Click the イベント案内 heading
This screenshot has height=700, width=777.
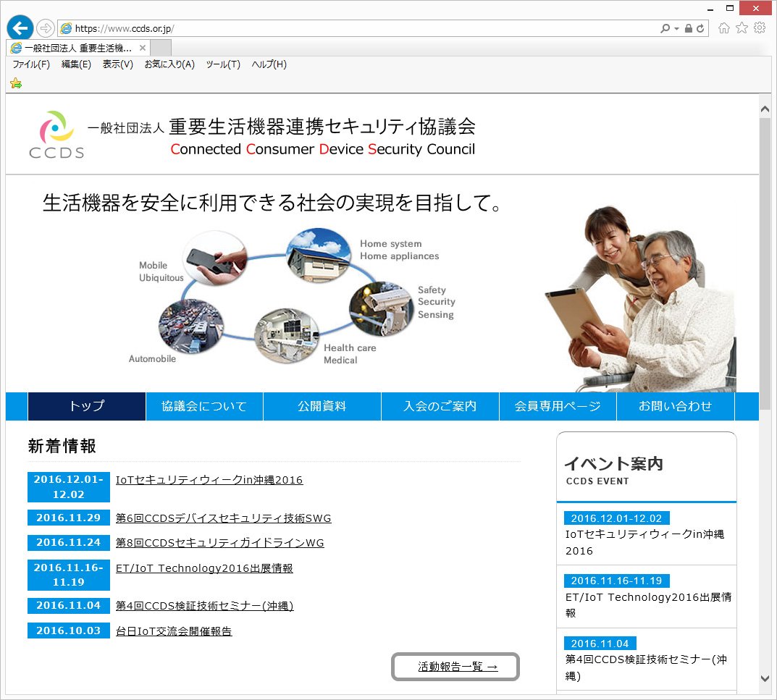[613, 464]
